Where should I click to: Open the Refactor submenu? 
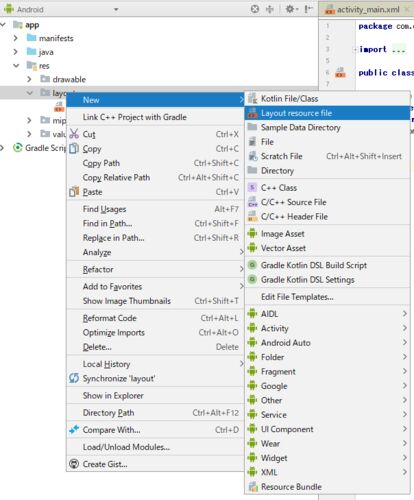click(155, 269)
